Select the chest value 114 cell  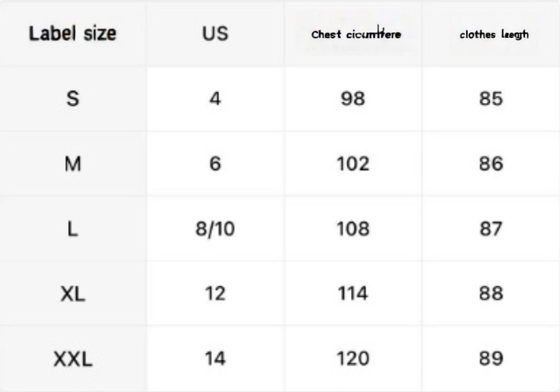(352, 293)
